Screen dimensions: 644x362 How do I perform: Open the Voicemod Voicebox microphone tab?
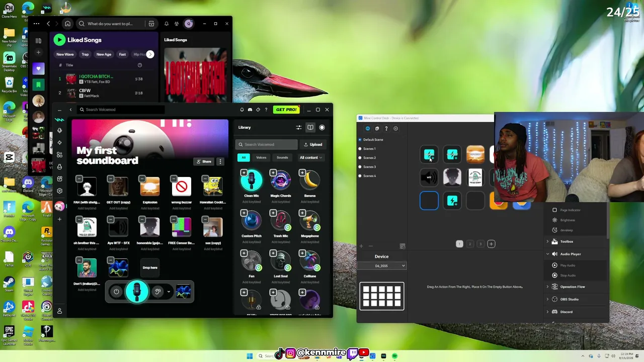coord(59,130)
